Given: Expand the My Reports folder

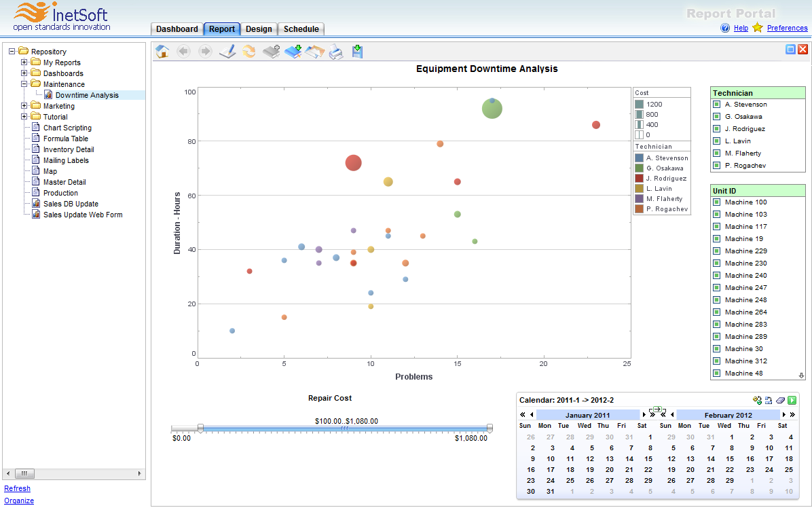Looking at the screenshot, I should pyautogui.click(x=24, y=62).
